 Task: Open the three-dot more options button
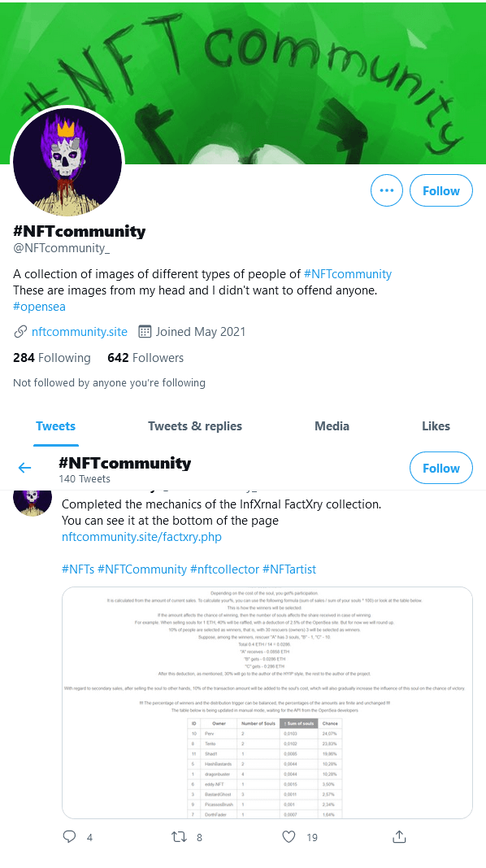387,190
